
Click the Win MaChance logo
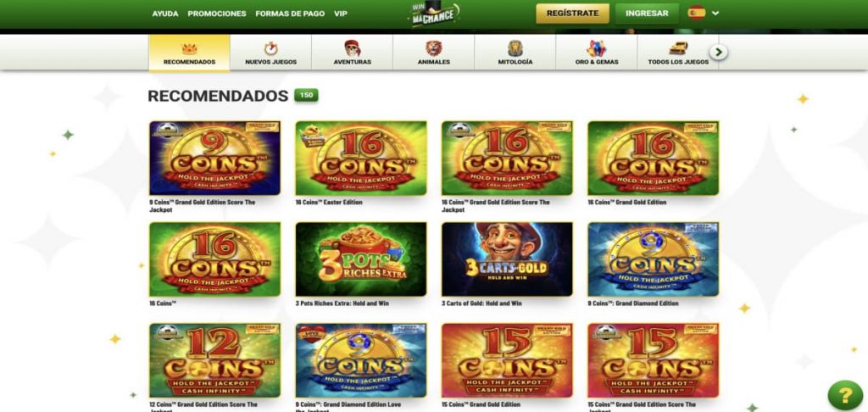click(x=434, y=14)
